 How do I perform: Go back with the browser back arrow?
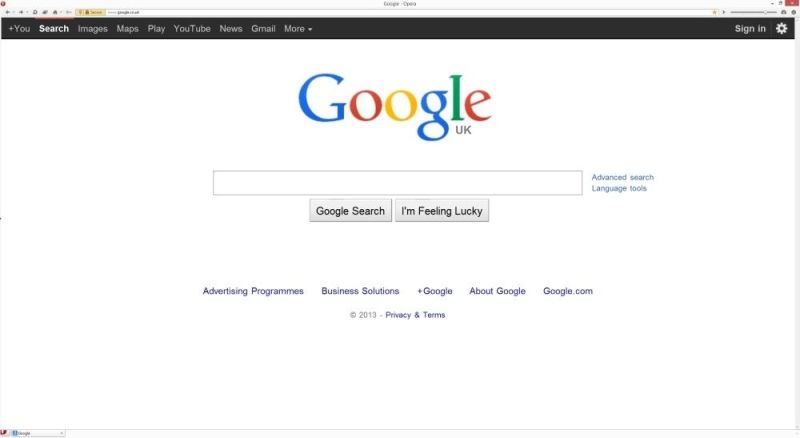click(x=7, y=12)
